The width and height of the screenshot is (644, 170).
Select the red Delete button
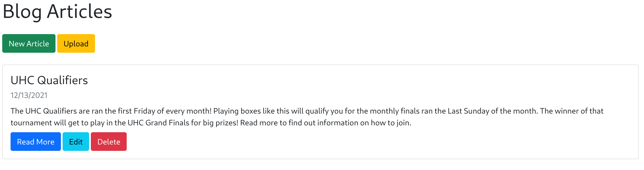click(x=109, y=142)
